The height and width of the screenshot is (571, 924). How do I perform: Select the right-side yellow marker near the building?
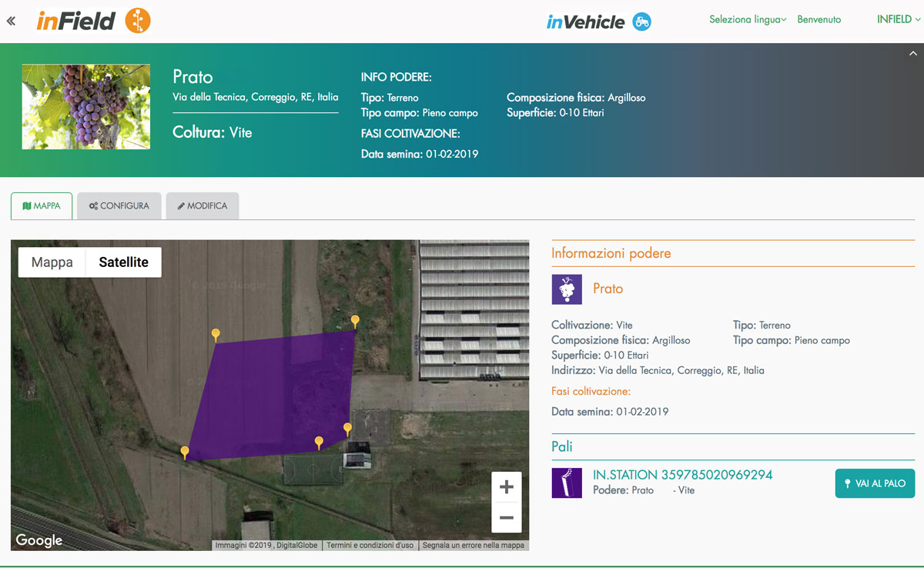[347, 429]
